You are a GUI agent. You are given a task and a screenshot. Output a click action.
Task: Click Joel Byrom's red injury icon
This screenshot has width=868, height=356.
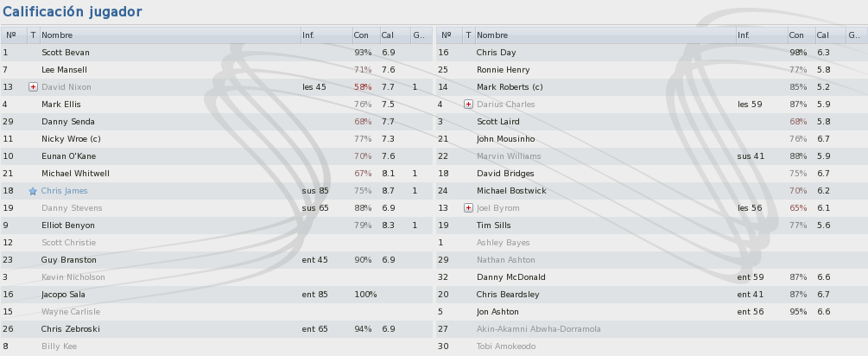pyautogui.click(x=468, y=208)
